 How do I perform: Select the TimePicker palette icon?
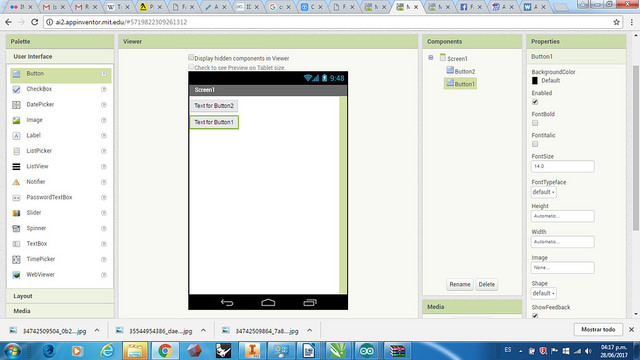[16, 260]
